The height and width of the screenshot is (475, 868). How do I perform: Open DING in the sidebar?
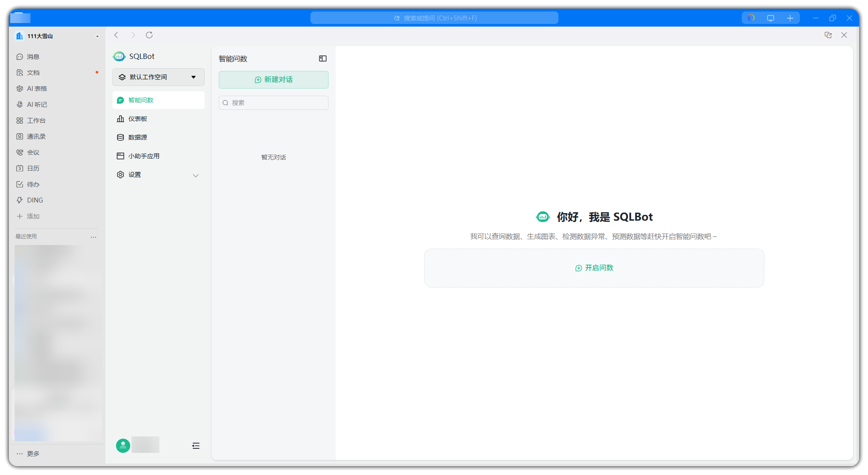coord(35,200)
